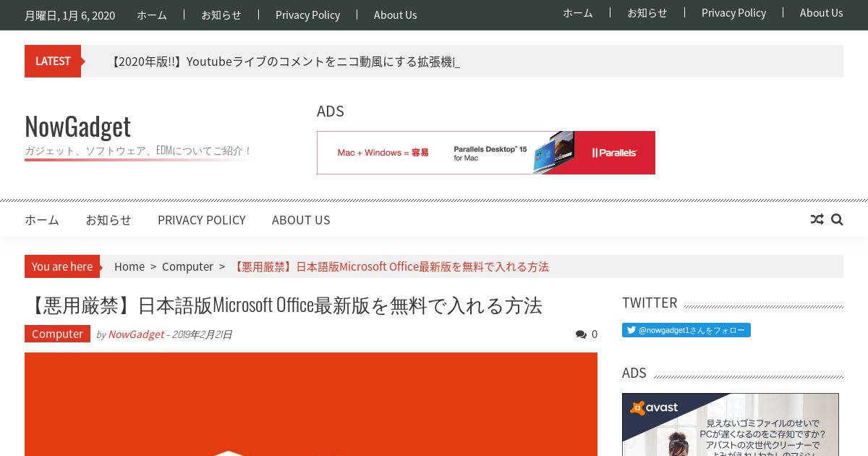Click the post date 2019年2月21日
This screenshot has height=456, width=868.
[x=202, y=334]
